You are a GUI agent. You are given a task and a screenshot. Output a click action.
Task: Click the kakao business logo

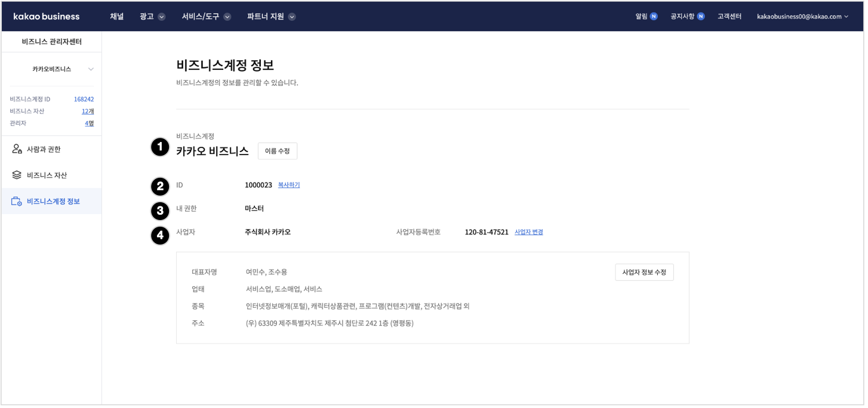tap(47, 17)
